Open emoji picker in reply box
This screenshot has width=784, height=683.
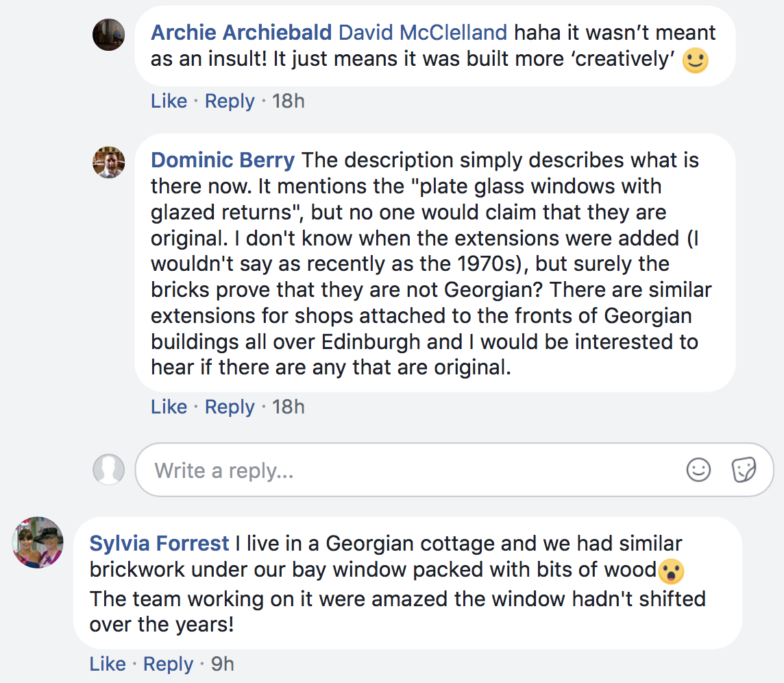[x=698, y=470]
